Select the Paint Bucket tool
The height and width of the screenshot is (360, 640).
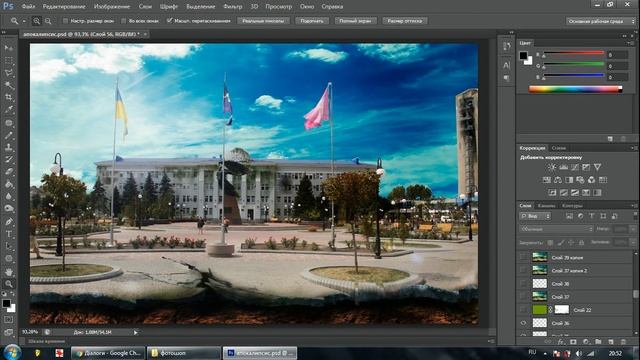[9, 184]
